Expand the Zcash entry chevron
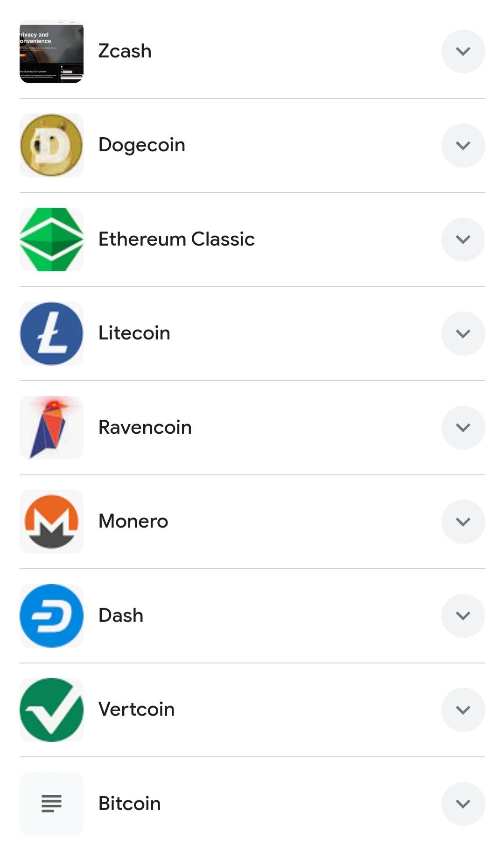The height and width of the screenshot is (847, 504). tap(463, 51)
